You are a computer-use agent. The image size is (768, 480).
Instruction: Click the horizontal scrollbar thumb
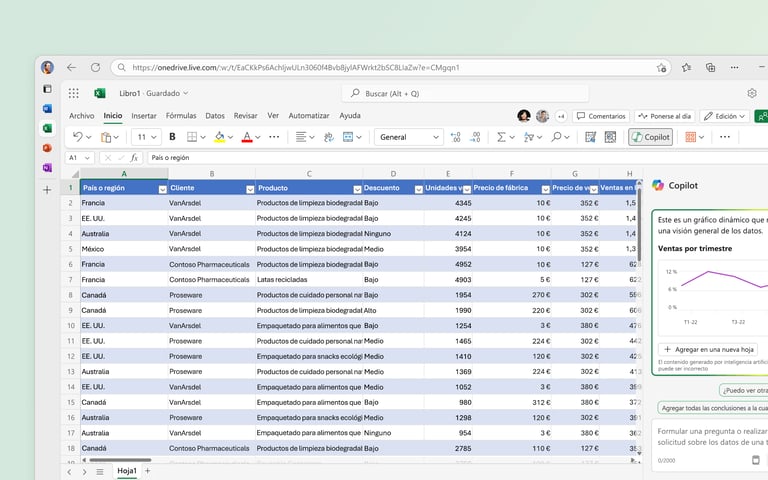coord(120,460)
